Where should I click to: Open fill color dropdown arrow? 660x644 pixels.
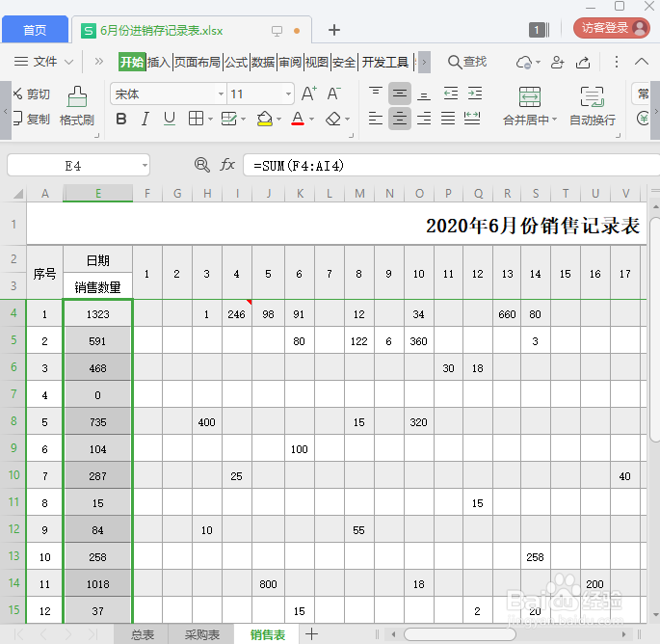tap(279, 120)
